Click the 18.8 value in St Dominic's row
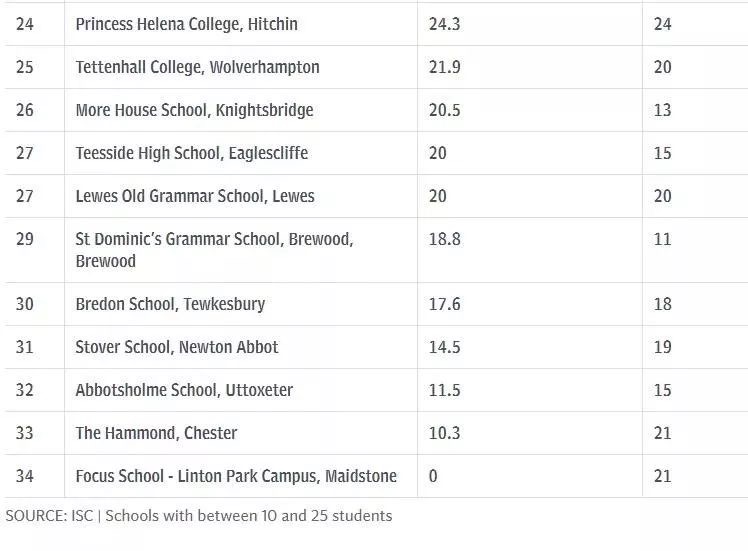Image resolution: width=748 pixels, height=551 pixels. 444,239
